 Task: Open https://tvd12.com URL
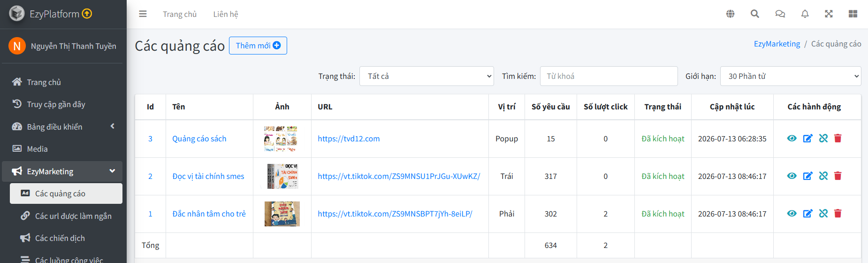click(349, 139)
